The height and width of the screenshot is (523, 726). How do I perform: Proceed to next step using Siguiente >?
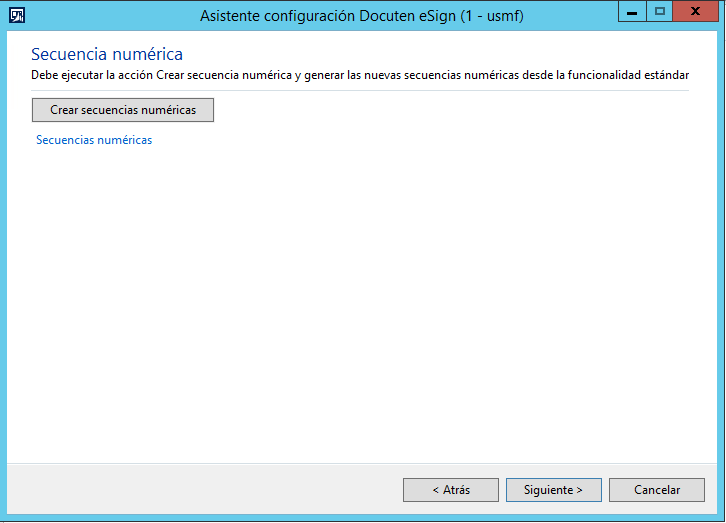coord(554,490)
